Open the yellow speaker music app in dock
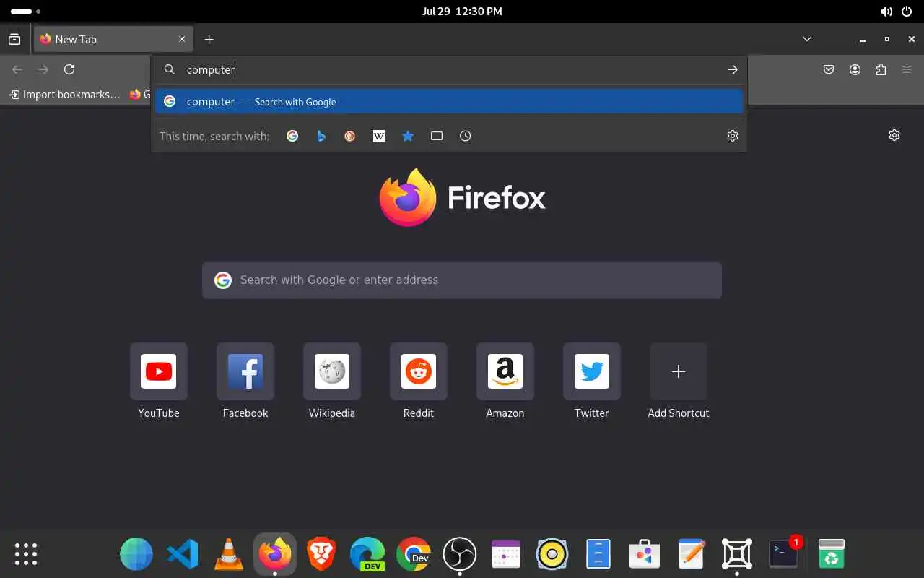Image resolution: width=924 pixels, height=578 pixels. point(552,554)
